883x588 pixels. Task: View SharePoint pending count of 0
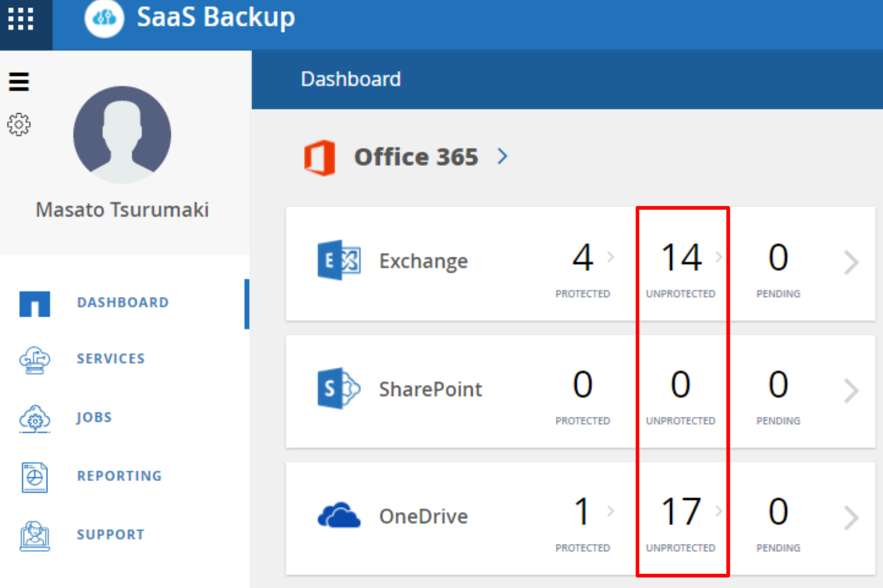point(778,384)
